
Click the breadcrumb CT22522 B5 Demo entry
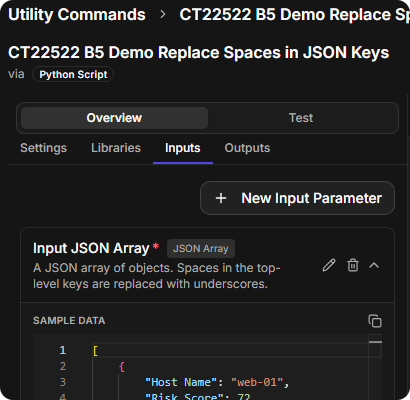click(295, 15)
